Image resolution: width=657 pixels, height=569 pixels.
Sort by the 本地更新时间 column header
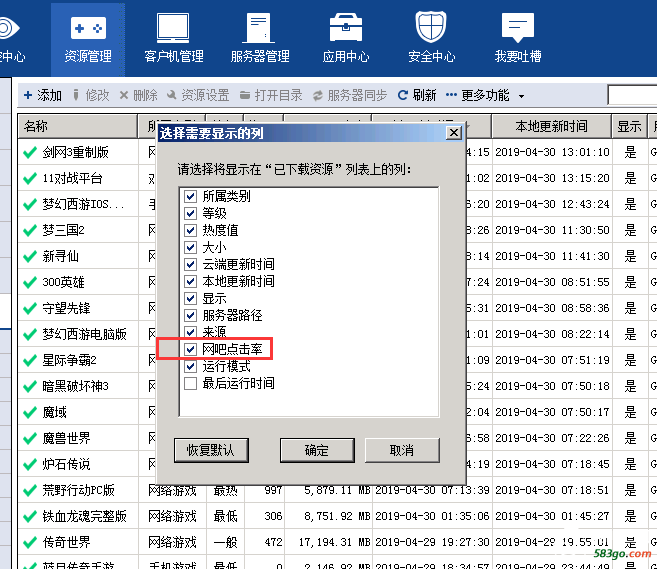click(551, 127)
